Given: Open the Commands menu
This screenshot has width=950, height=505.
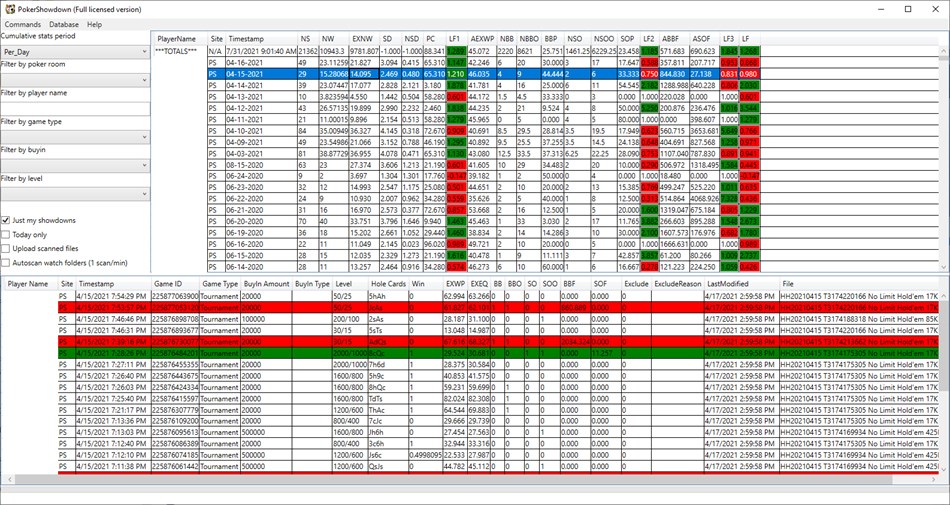Looking at the screenshot, I should [22, 25].
